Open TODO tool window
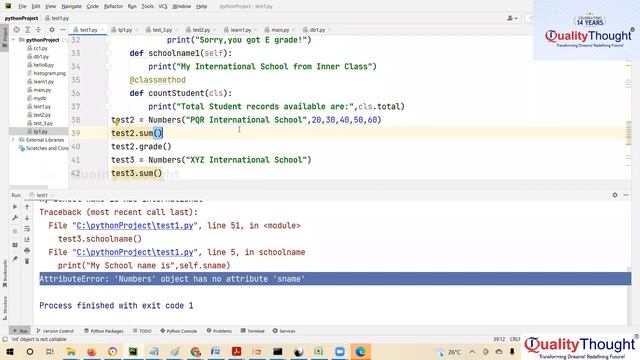Image resolution: width=640 pixels, height=360 pixels. 142,331
